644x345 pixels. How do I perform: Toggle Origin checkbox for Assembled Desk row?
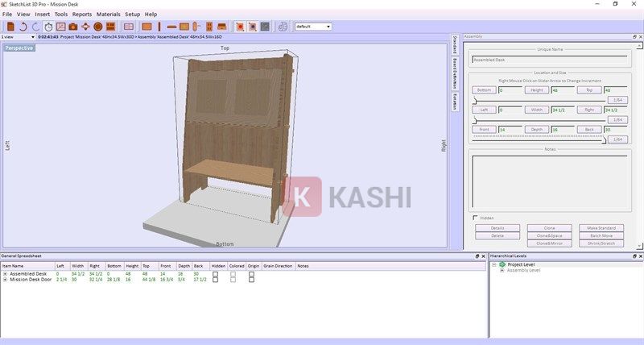251,274
